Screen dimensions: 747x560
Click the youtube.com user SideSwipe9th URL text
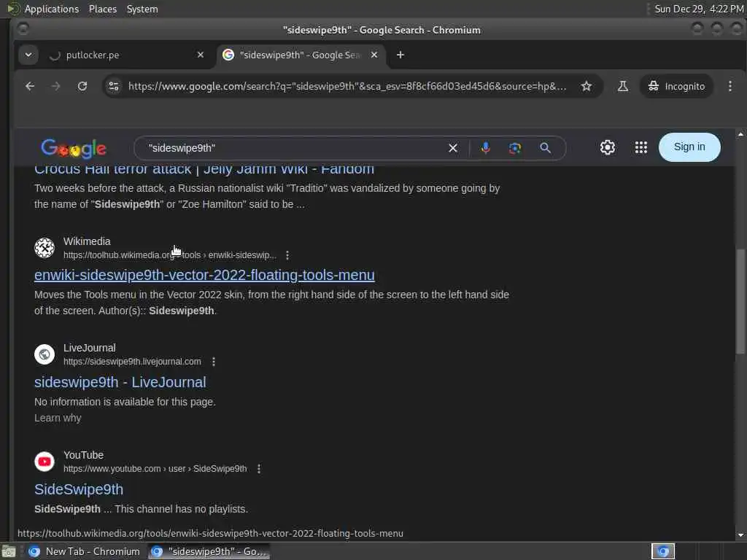[x=155, y=469]
